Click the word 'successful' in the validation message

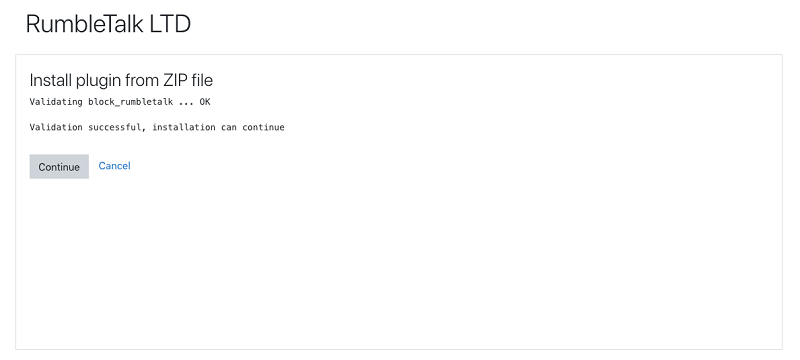click(115, 127)
